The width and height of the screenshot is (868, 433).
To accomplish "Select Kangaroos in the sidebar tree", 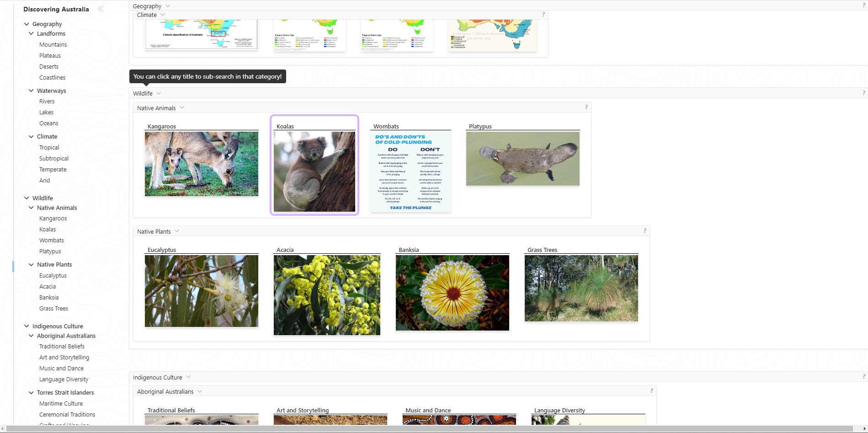I will point(53,218).
